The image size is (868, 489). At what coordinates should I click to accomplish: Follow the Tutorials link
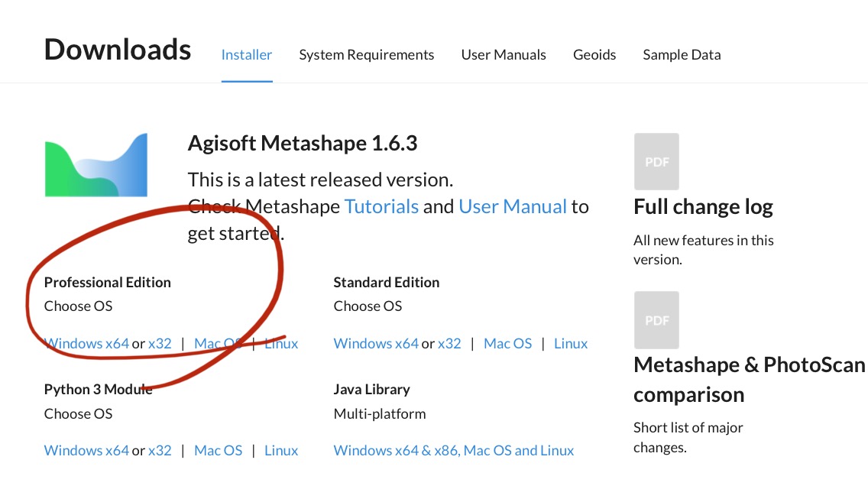tap(381, 206)
